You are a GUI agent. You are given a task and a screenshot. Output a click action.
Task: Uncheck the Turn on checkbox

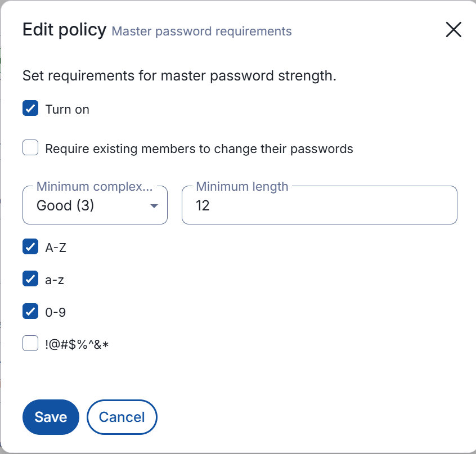pos(30,109)
